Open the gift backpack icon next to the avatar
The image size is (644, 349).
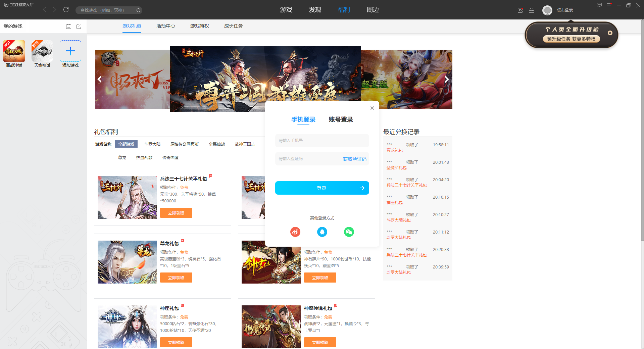click(x=531, y=10)
